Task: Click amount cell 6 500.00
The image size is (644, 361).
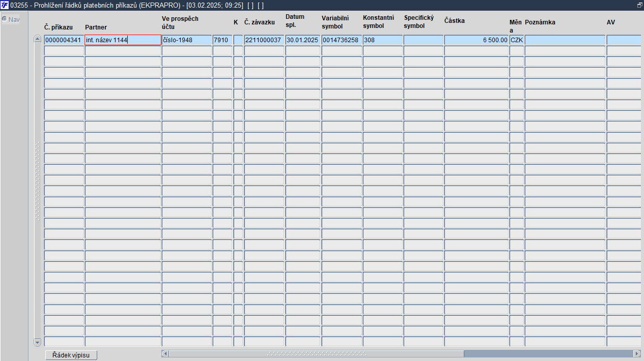Action: pos(477,40)
